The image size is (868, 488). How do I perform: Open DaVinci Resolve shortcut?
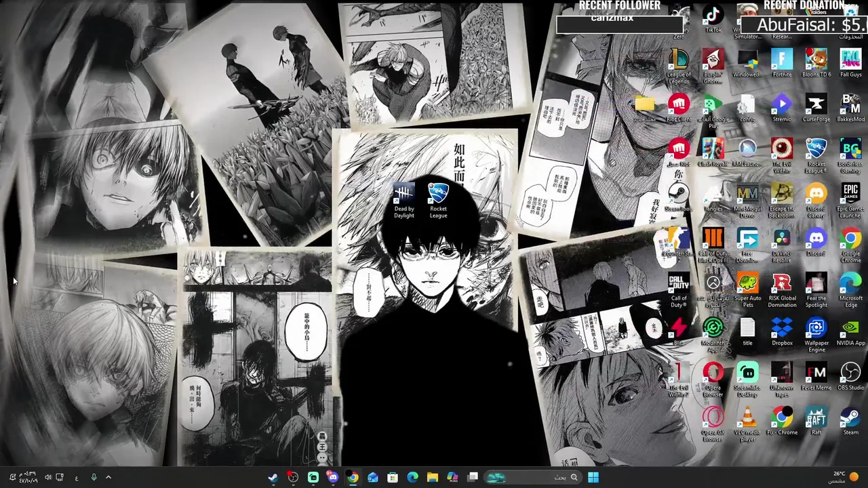point(782,245)
